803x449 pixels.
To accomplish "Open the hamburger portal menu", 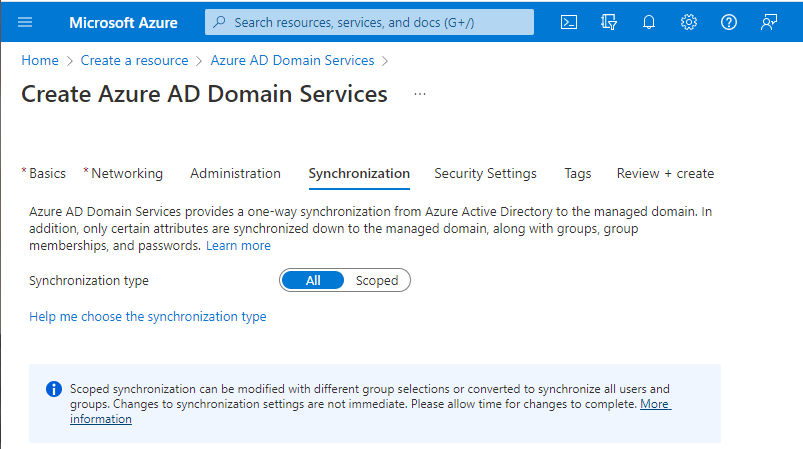I will [x=25, y=22].
